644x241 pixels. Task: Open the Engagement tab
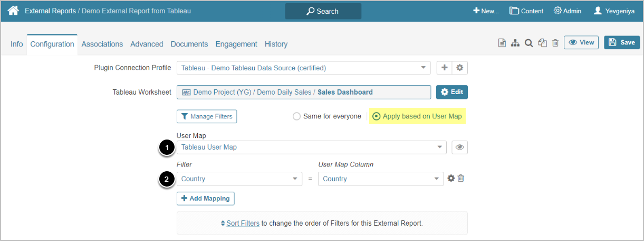[x=236, y=44]
